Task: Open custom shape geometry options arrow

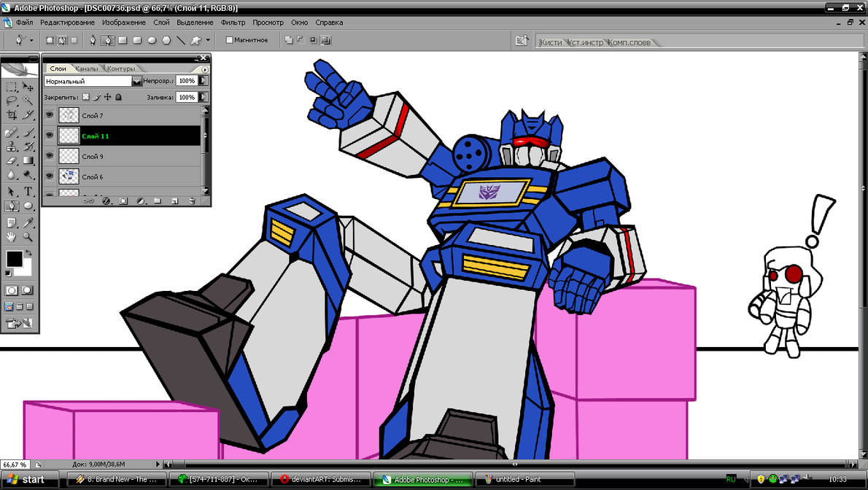Action: pos(208,40)
